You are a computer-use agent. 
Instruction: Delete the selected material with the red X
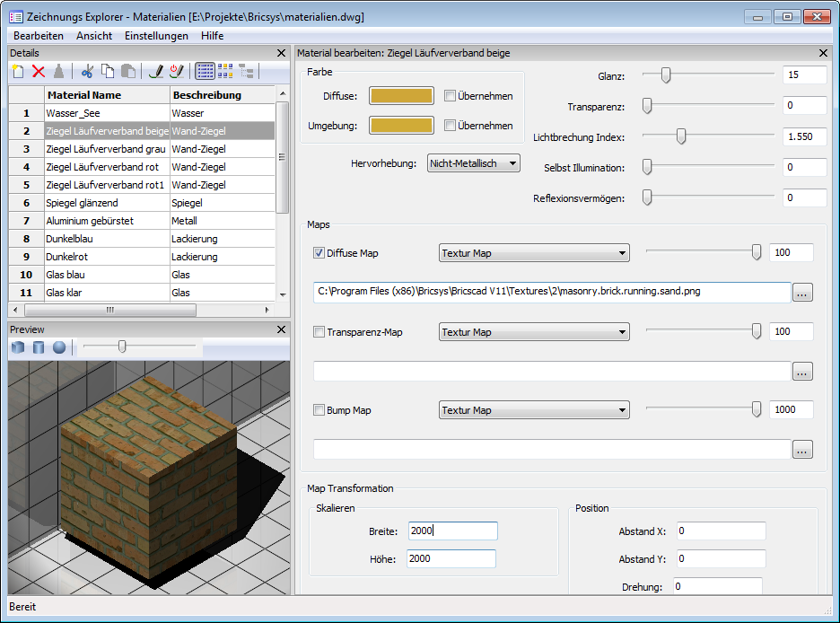point(39,71)
